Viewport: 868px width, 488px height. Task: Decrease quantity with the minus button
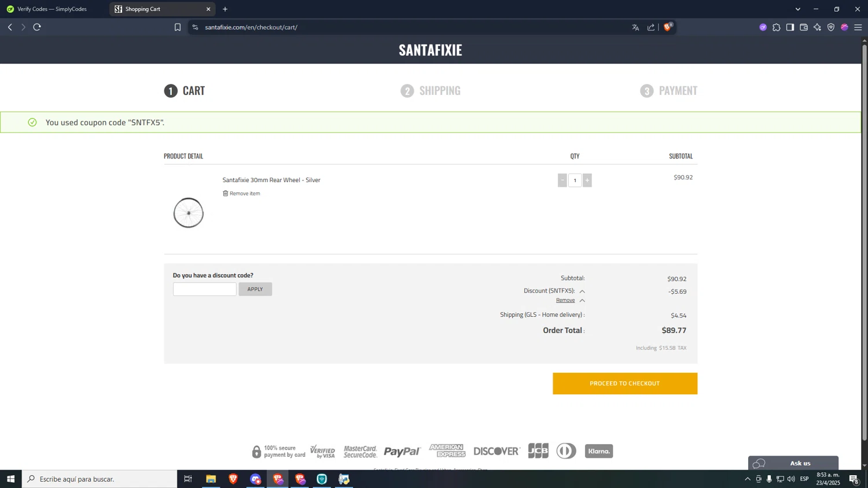click(x=562, y=180)
